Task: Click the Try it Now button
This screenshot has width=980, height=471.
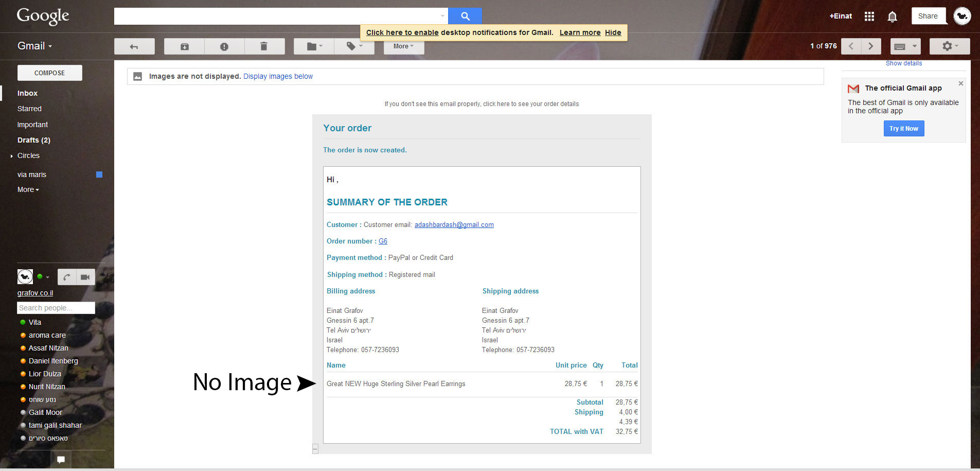Action: 904,129
